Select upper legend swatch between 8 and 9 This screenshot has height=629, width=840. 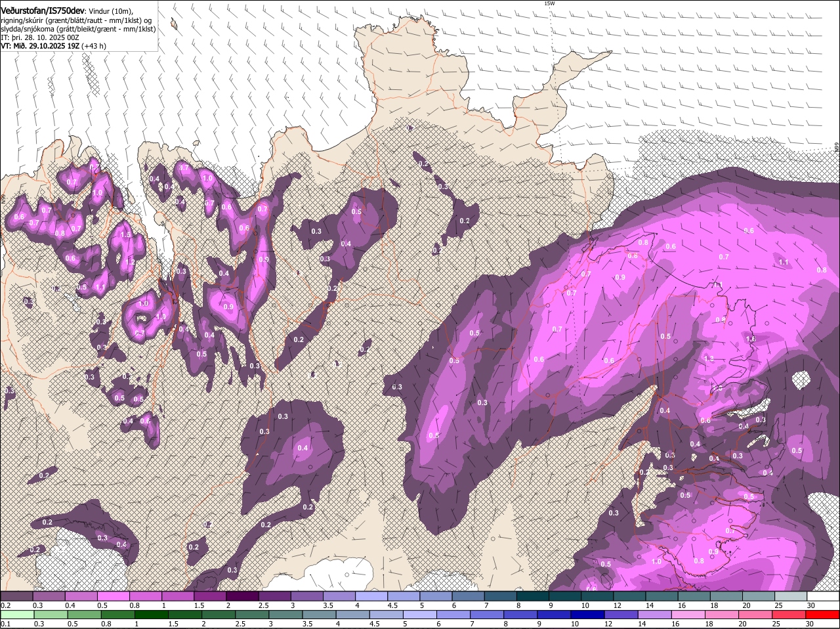(533, 596)
